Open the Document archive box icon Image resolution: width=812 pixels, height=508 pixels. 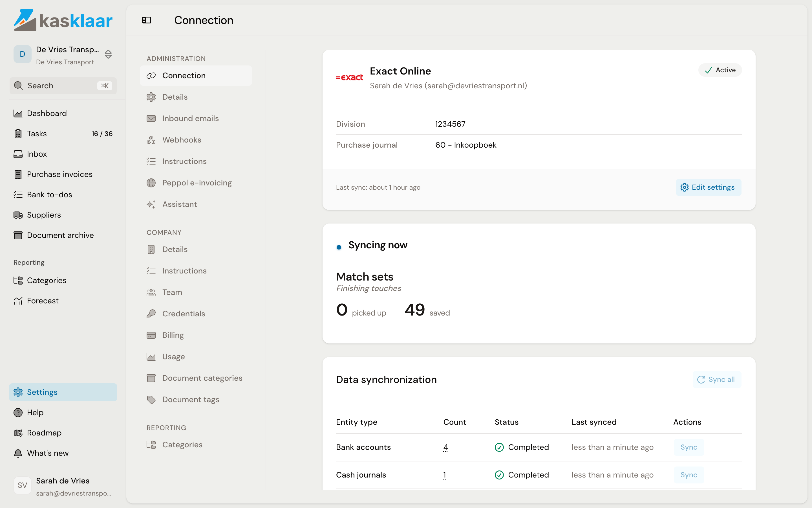point(18,235)
